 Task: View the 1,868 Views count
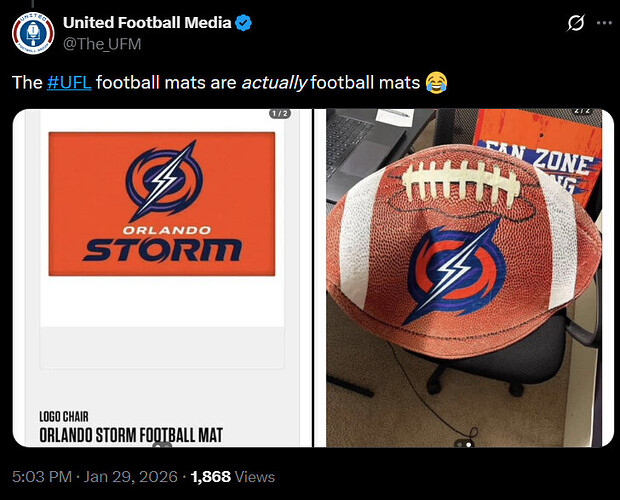[x=232, y=477]
